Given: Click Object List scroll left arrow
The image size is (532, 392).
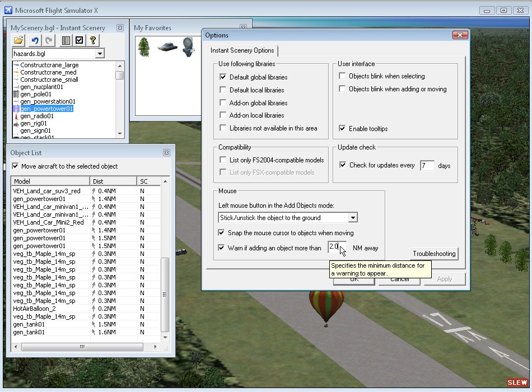Looking at the screenshot, I should coord(16,347).
